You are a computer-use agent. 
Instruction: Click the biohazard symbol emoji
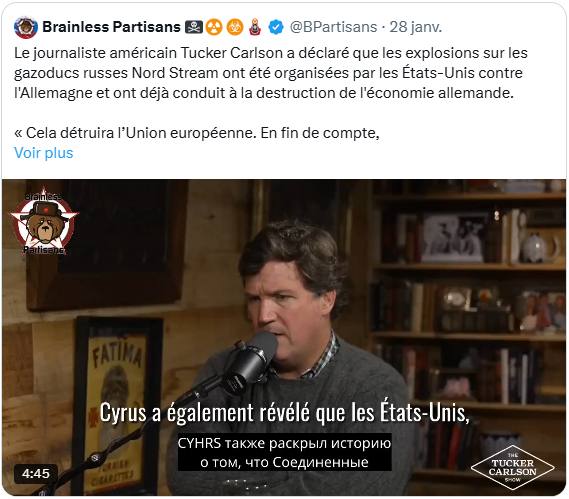[235, 27]
